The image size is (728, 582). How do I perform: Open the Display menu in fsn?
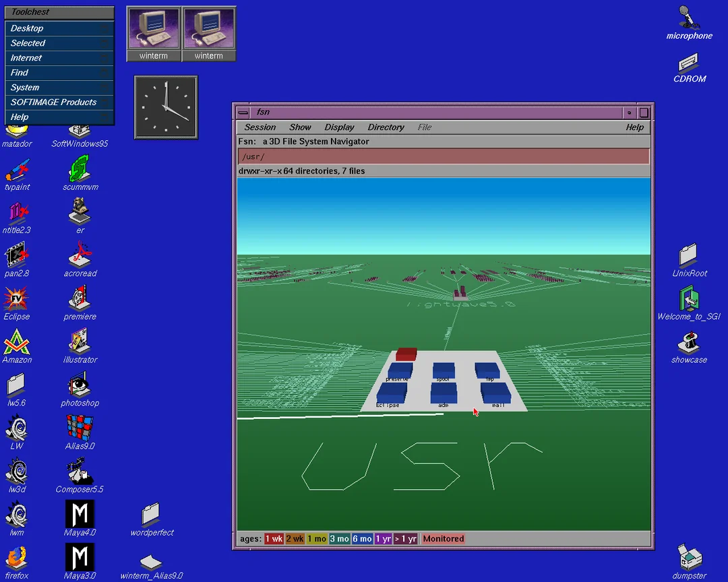click(x=339, y=127)
